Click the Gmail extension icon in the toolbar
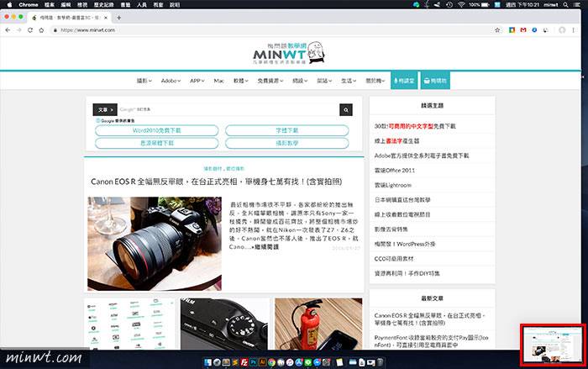This screenshot has width=588, height=369. [522, 29]
